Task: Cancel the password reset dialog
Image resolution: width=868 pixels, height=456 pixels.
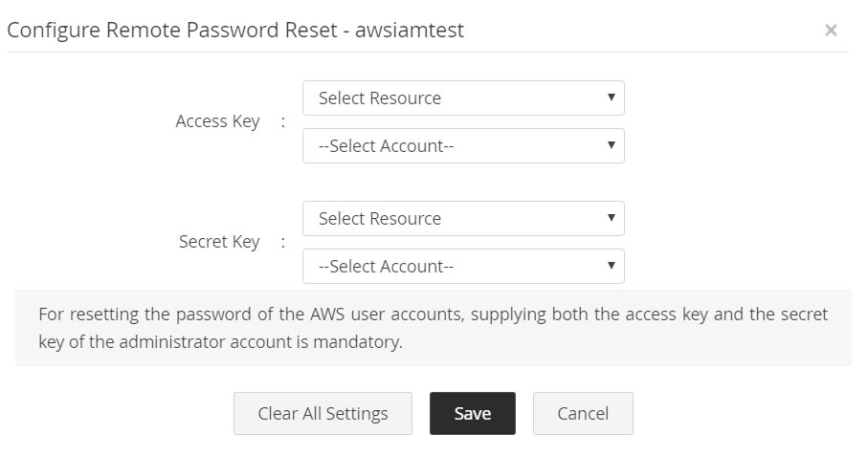Action: pyautogui.click(x=583, y=413)
